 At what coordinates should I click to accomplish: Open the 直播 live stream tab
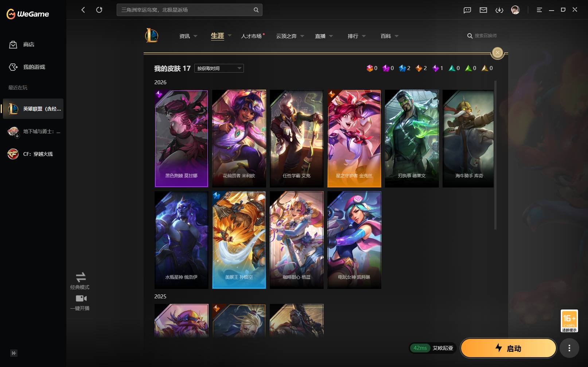pyautogui.click(x=320, y=36)
